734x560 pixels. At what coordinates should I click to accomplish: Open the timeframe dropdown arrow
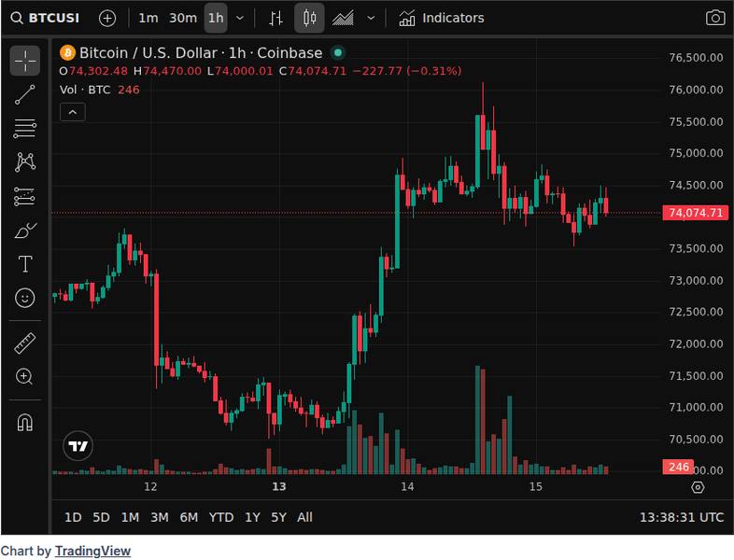[x=240, y=19]
